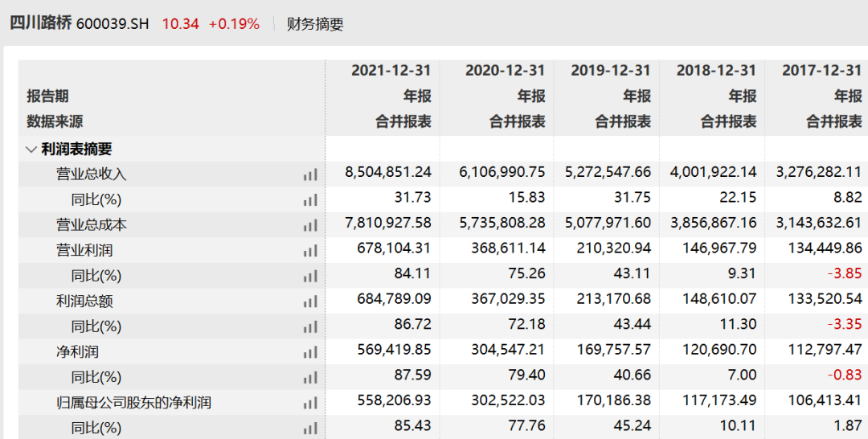The image size is (868, 439).
Task: Click 年报 under 2021-12-31
Action: [417, 96]
